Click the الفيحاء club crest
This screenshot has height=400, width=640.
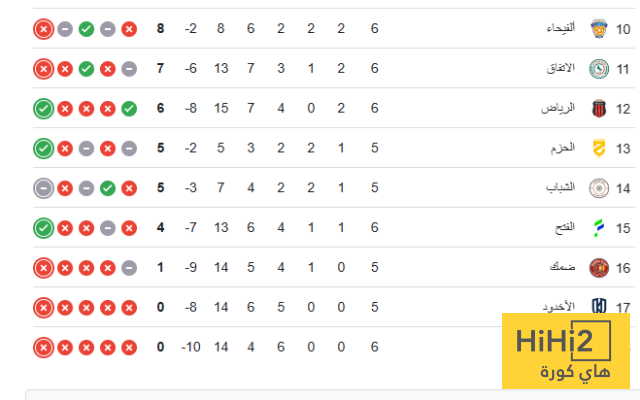tap(599, 29)
